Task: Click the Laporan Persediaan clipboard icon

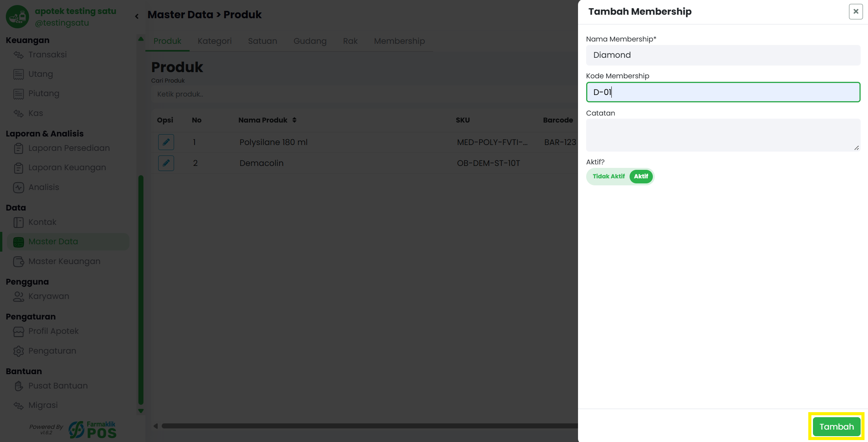Action: click(x=18, y=148)
